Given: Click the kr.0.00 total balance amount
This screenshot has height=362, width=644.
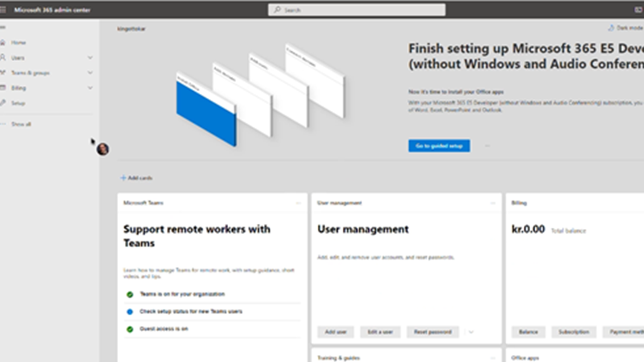Looking at the screenshot, I should (x=528, y=229).
